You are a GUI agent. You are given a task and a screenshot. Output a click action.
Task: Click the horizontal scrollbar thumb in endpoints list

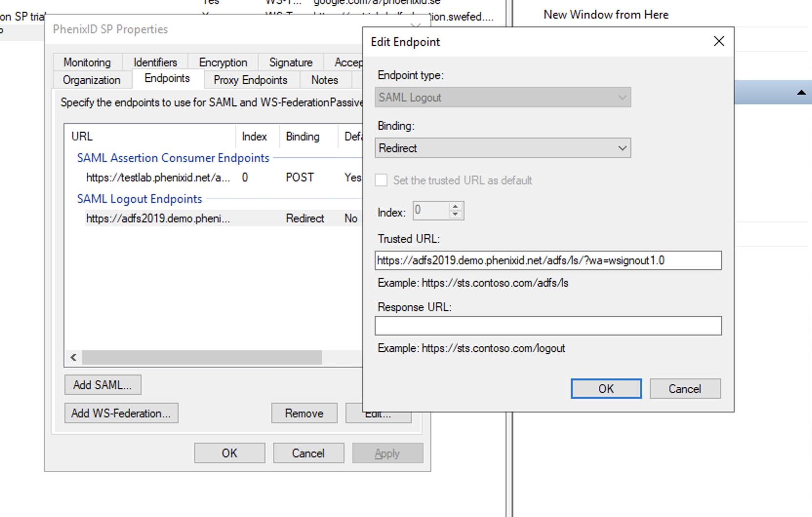(202, 358)
